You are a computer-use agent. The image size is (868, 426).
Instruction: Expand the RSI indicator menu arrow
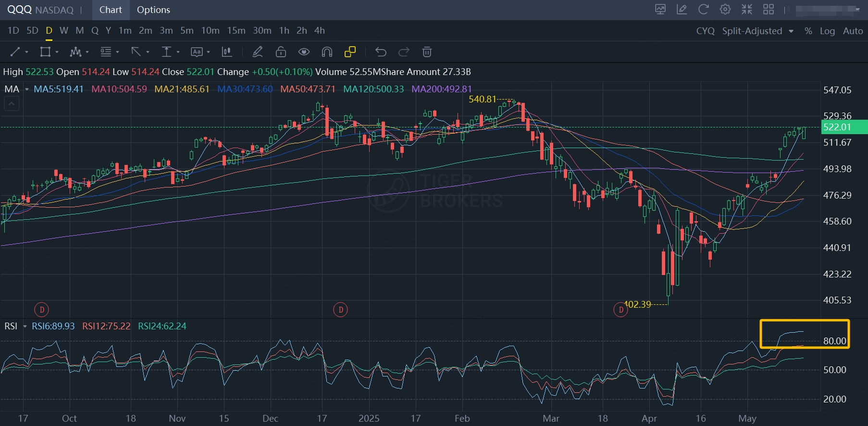[25, 326]
